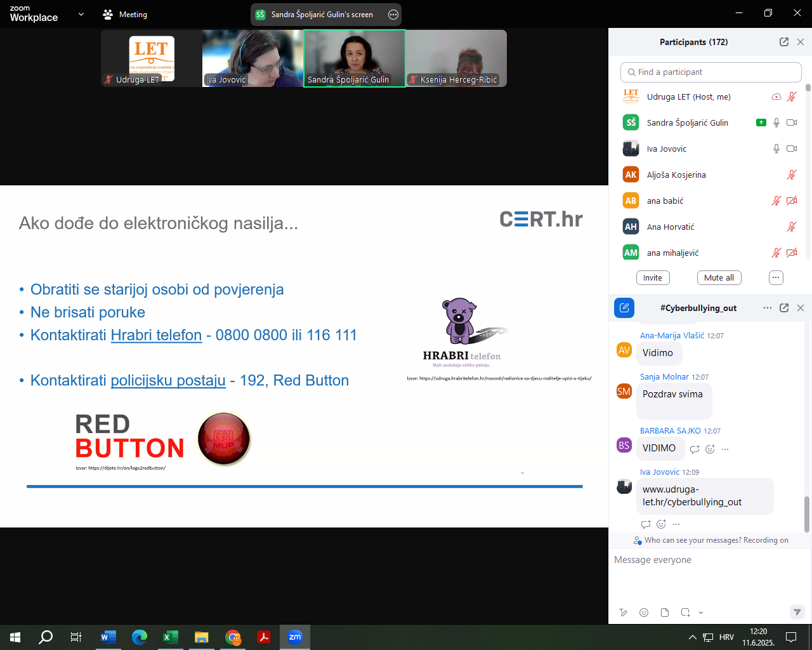Open www.udruga-let.hr/cyberbullying_out link in chat

692,496
